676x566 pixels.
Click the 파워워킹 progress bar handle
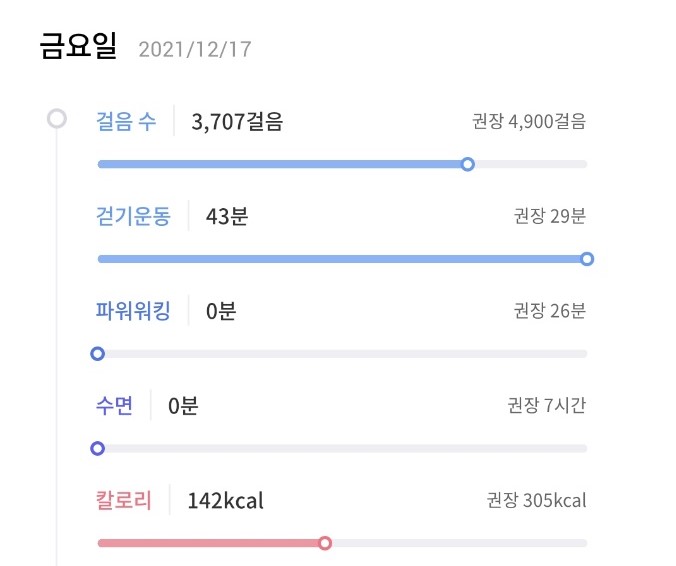coord(97,354)
